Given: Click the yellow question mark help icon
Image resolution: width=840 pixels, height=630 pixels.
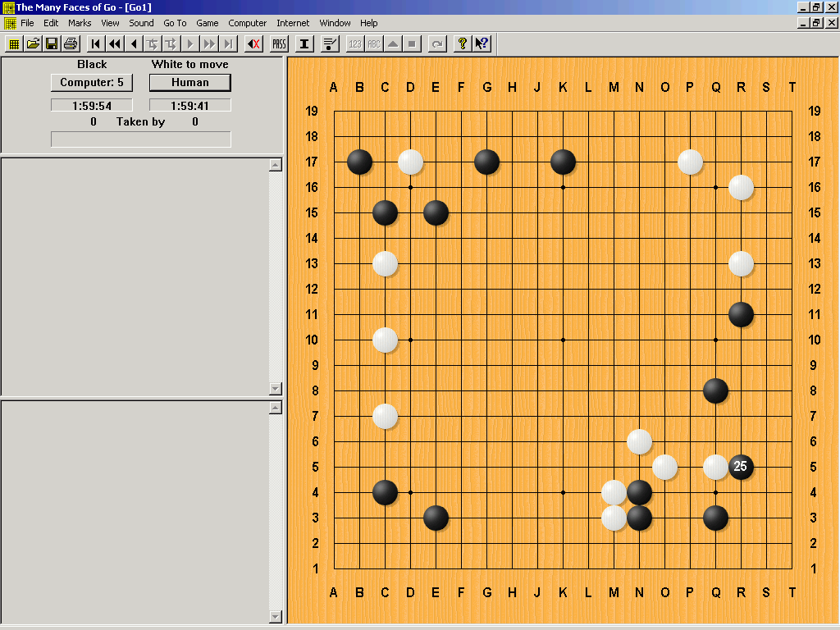Looking at the screenshot, I should pyautogui.click(x=463, y=43).
